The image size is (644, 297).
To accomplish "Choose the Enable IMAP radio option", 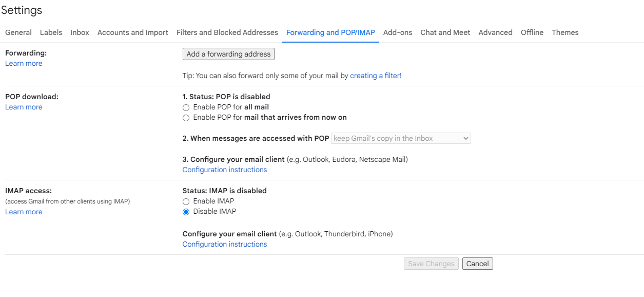I will pyautogui.click(x=186, y=201).
